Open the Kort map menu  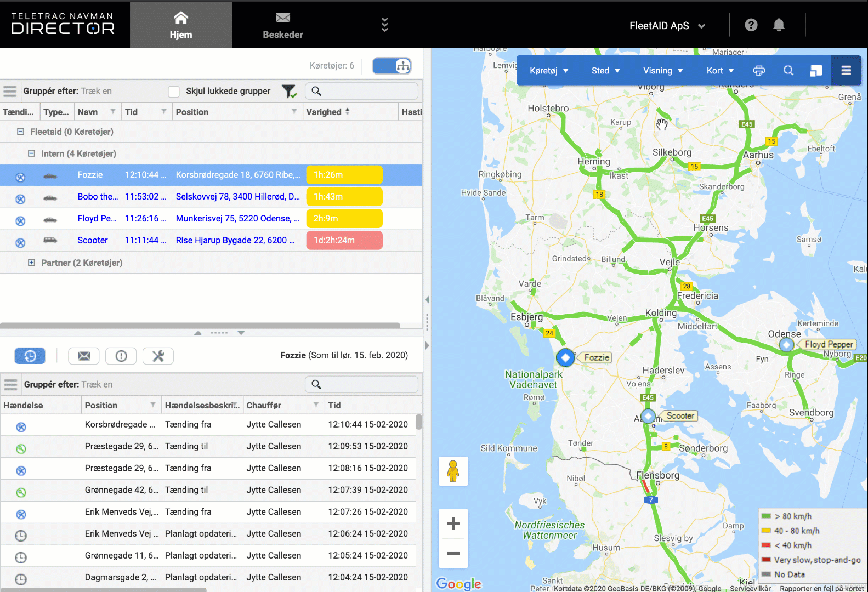tap(720, 71)
